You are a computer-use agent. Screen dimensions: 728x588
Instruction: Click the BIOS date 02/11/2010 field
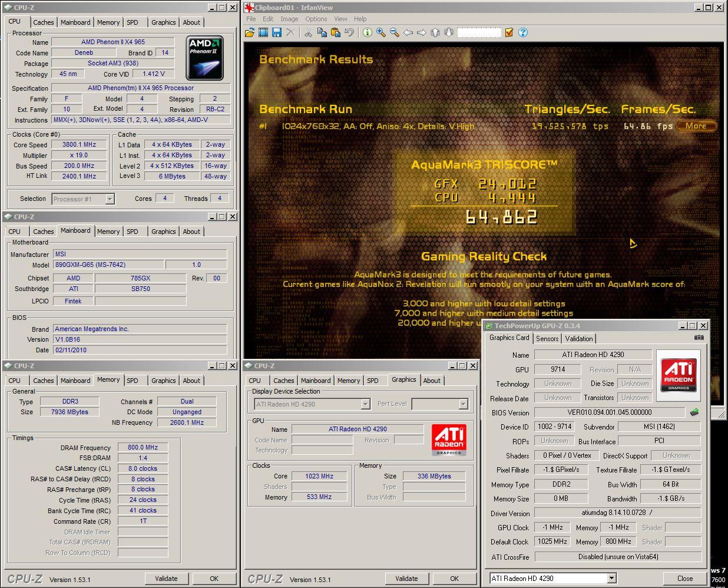pos(140,349)
